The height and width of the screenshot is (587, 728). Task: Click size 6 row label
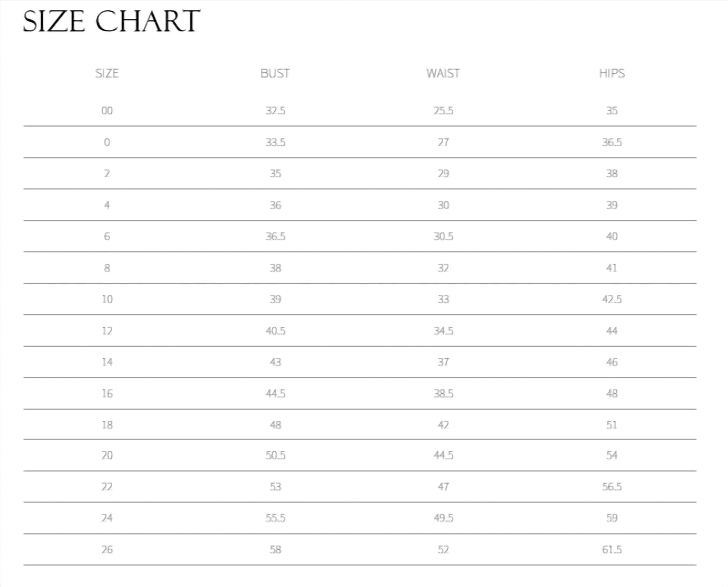tap(107, 236)
